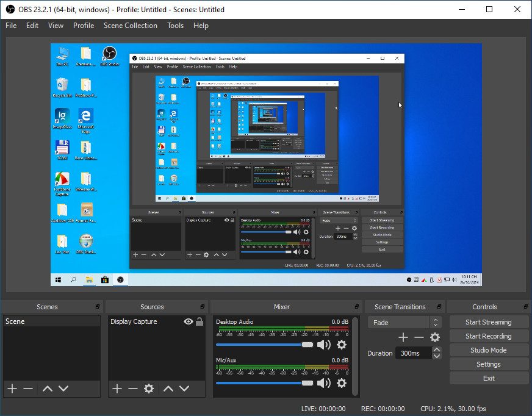Open Desktop Audio settings gear
The image size is (532, 416).
tap(342, 345)
